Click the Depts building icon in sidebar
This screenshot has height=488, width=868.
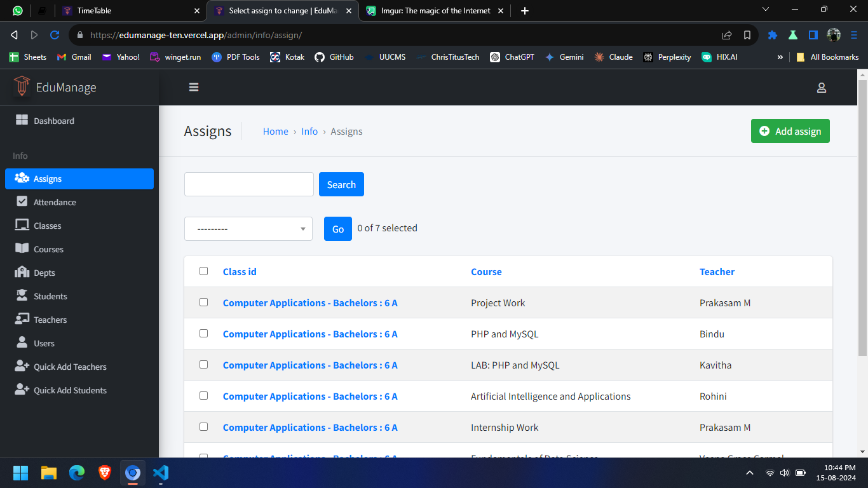coord(22,272)
